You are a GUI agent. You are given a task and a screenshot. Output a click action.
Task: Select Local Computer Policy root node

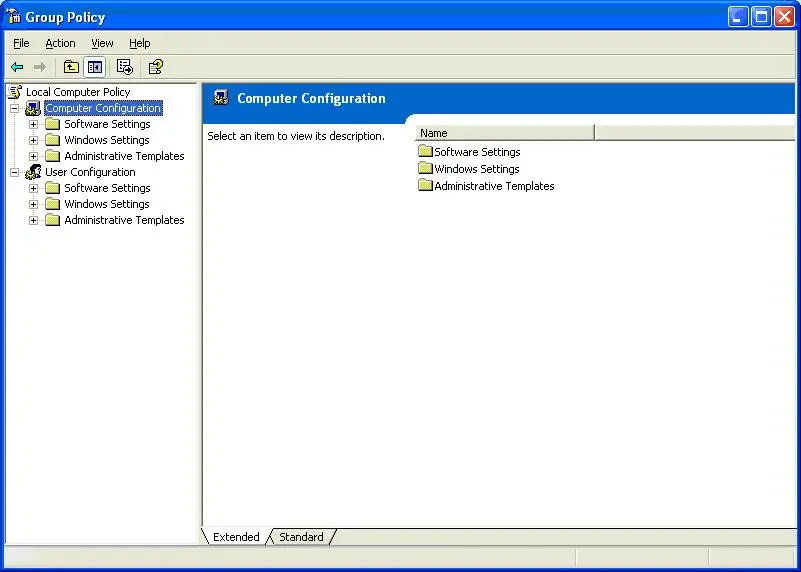pyautogui.click(x=77, y=92)
